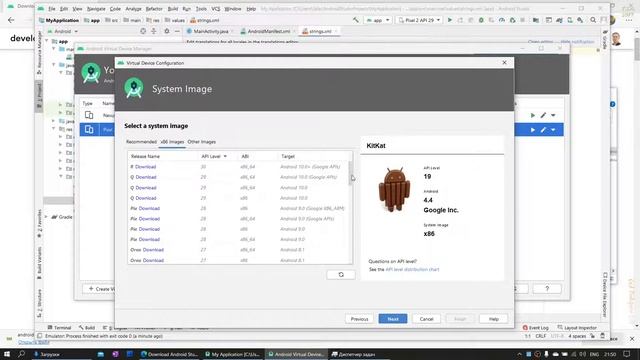
Task: Open the Refactor menu
Action: 154,9
